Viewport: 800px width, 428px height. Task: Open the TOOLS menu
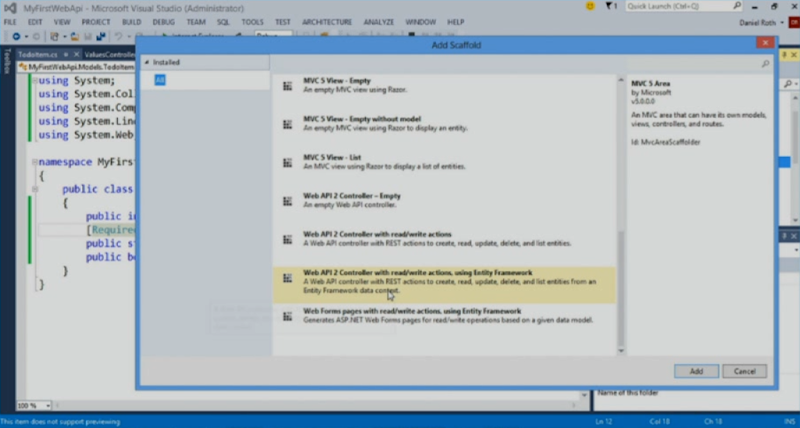[x=253, y=22]
